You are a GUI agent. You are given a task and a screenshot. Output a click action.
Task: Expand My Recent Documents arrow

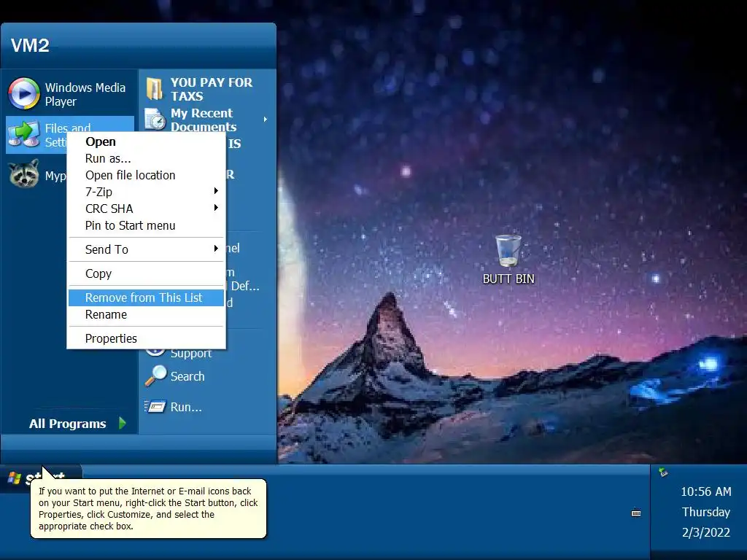[x=266, y=120]
